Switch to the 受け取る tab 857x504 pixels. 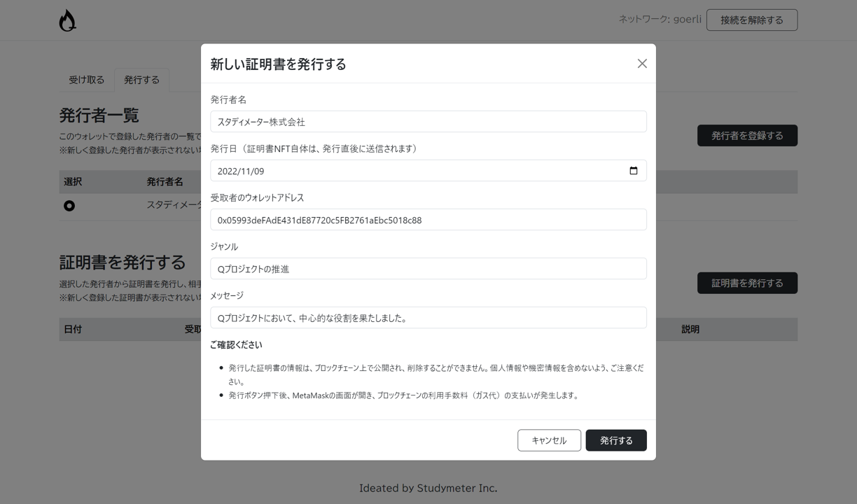click(86, 80)
